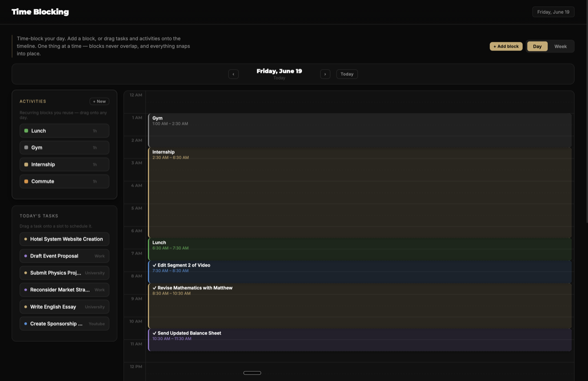
Task: Select the Internship block on timeline
Action: tap(360, 192)
